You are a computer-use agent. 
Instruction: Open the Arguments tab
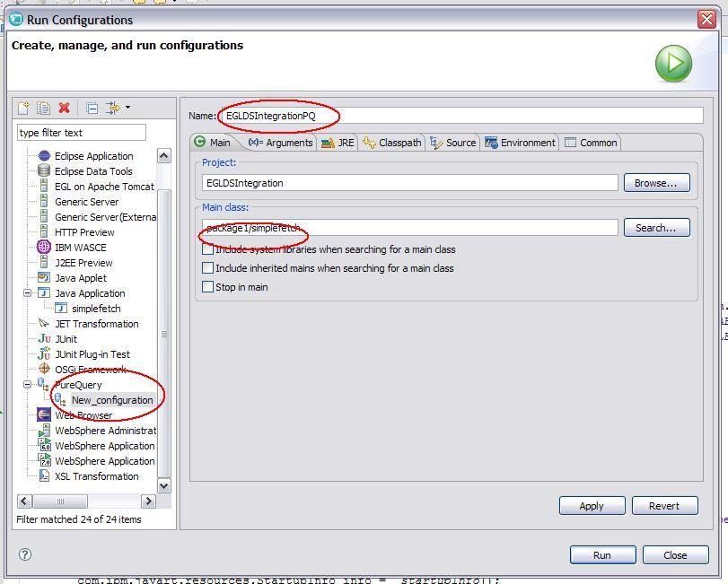click(x=280, y=143)
